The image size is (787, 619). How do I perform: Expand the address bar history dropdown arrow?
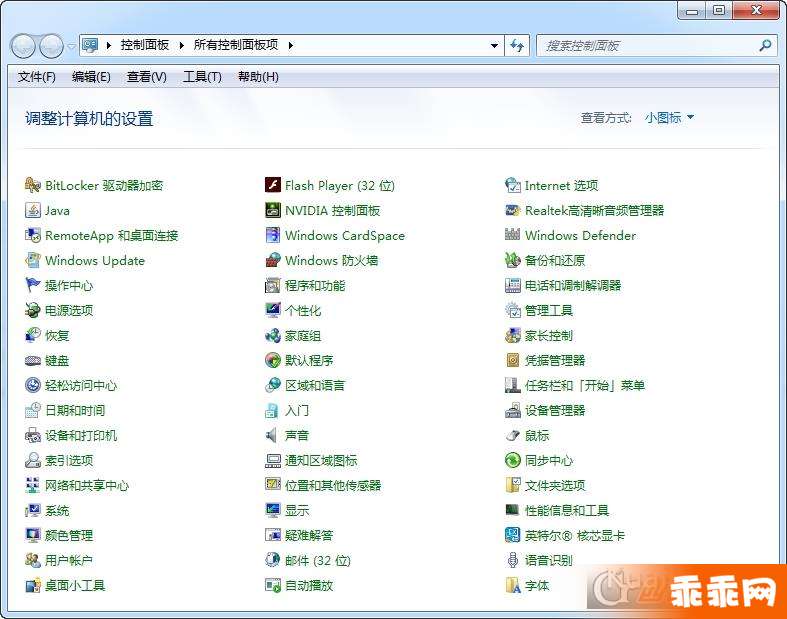494,46
